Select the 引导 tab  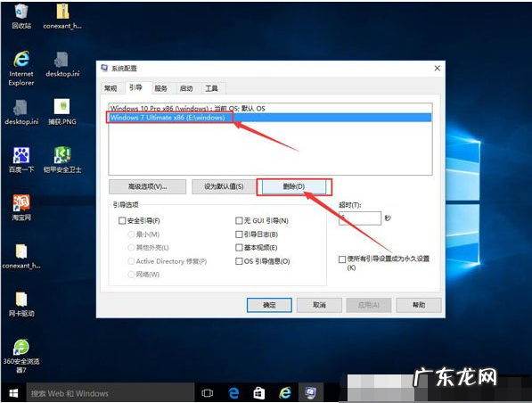coord(135,87)
